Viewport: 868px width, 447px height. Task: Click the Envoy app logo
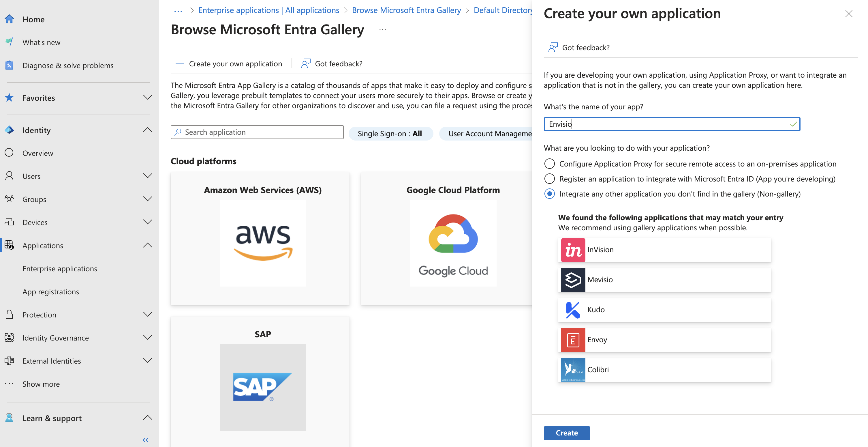coord(573,340)
